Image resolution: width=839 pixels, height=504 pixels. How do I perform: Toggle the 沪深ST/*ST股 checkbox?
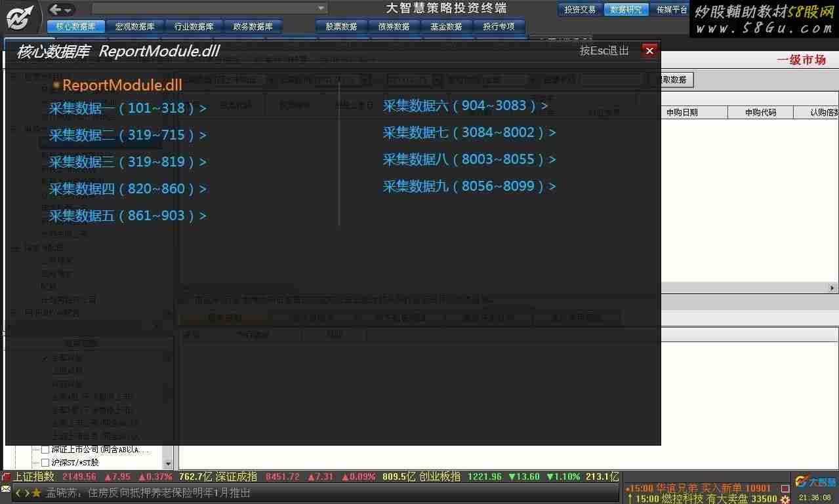tap(45, 463)
